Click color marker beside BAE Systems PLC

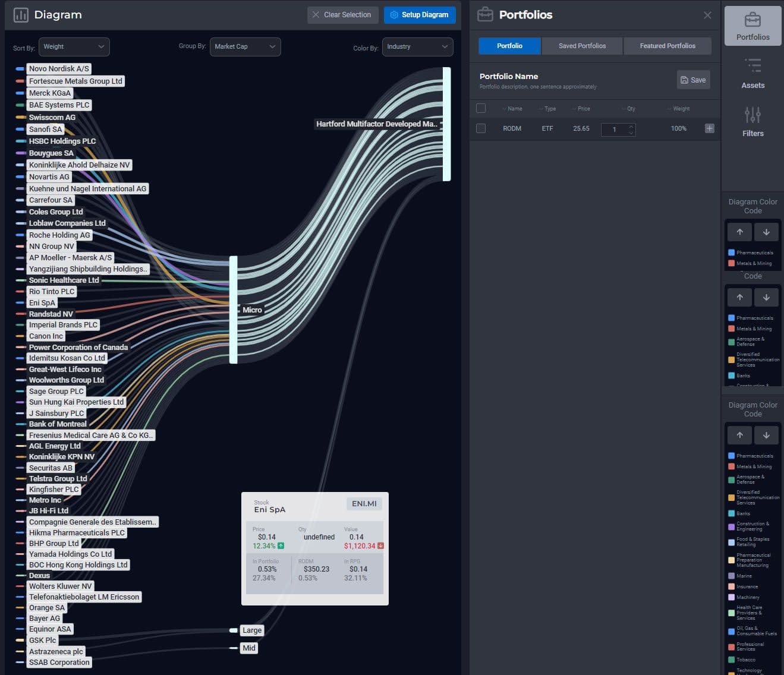pos(20,105)
